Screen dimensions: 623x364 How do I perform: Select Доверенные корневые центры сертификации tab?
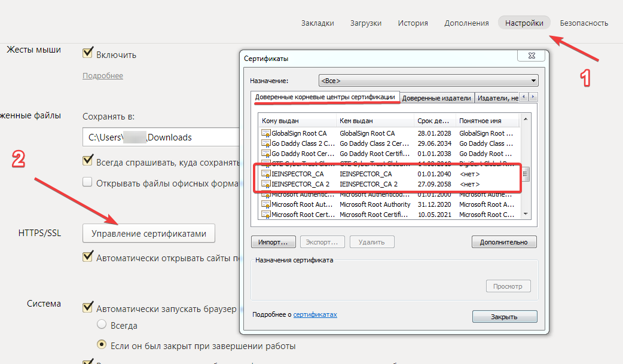325,97
